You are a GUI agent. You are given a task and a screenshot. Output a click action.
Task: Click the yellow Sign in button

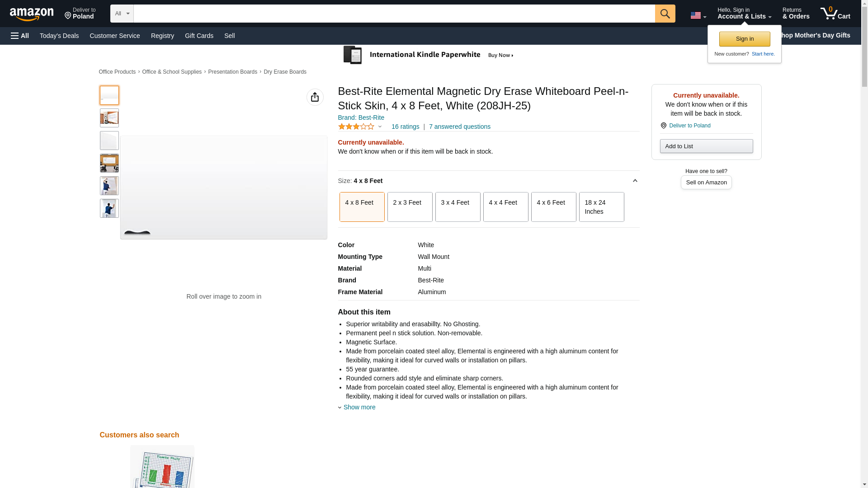[744, 39]
